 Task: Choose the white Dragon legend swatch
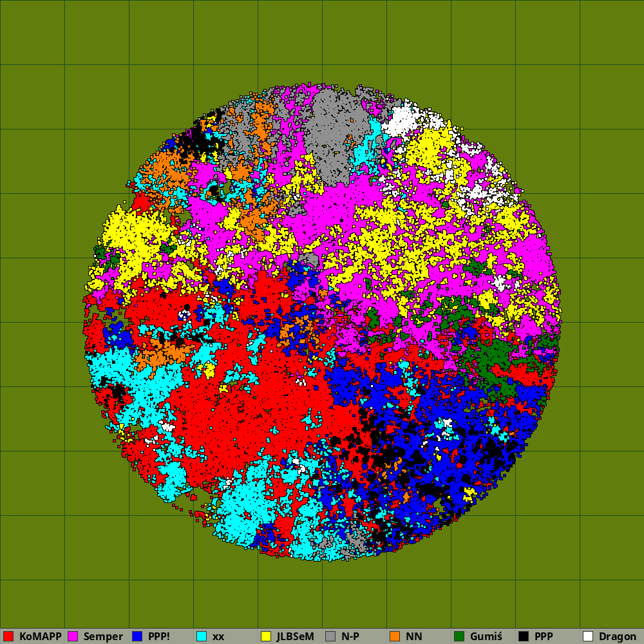(x=588, y=636)
